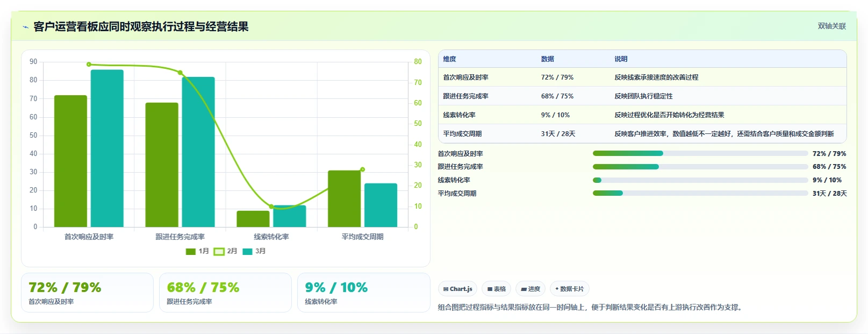The image size is (868, 334).
Task: Click 3月 bar for 平均成交周期
Action: pos(381,205)
